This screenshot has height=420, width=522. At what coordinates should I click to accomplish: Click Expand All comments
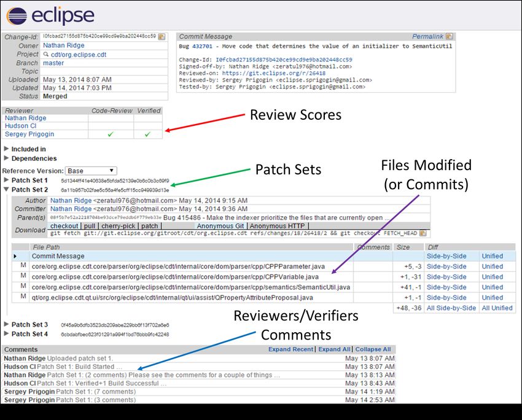coord(334,349)
